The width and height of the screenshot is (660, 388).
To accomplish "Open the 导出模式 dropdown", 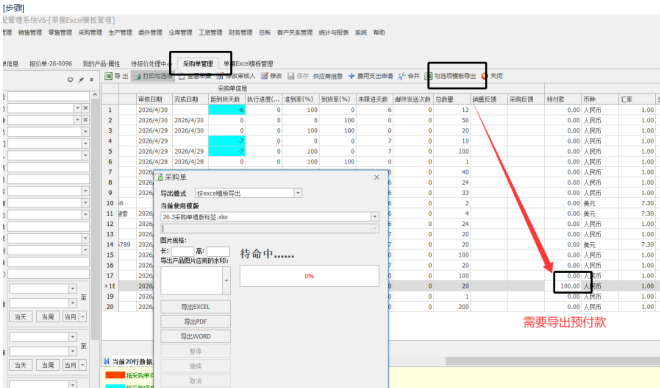I will 298,193.
